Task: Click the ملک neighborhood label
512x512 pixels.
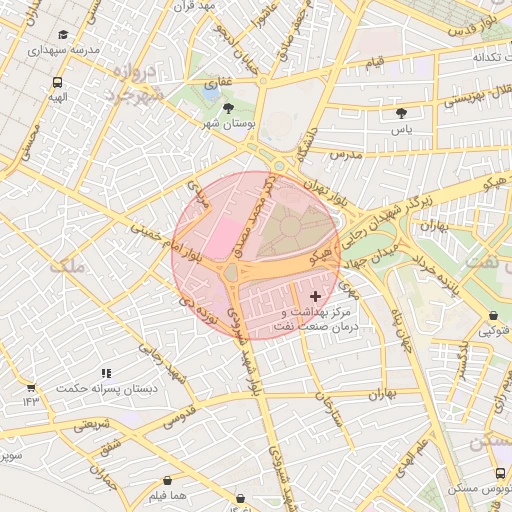Action: (x=68, y=267)
